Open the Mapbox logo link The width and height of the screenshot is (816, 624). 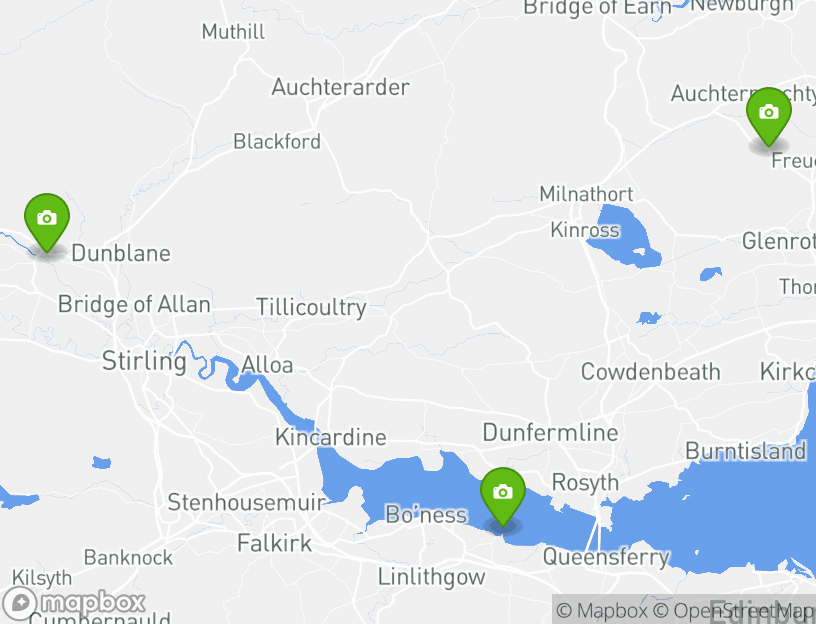click(x=73, y=603)
